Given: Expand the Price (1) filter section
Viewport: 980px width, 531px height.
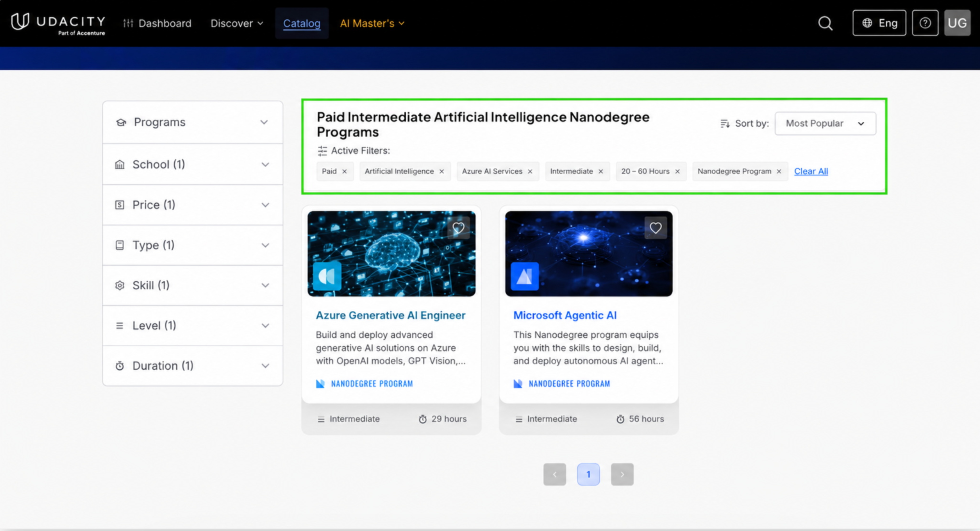Looking at the screenshot, I should (x=193, y=205).
